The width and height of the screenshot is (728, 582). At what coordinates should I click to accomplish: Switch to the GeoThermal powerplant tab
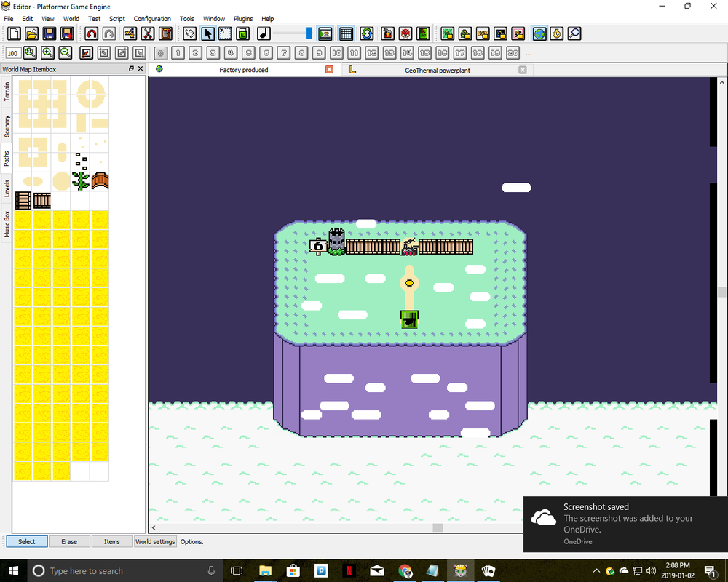438,70
